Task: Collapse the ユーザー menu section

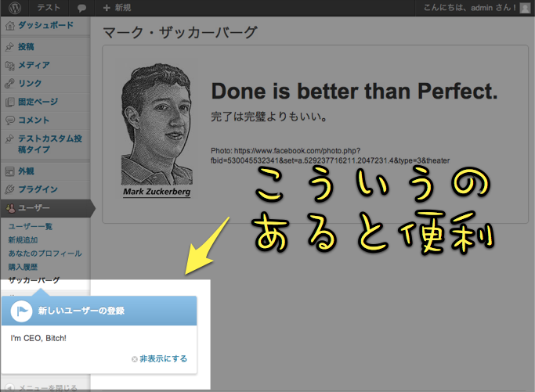Action: 34,208
